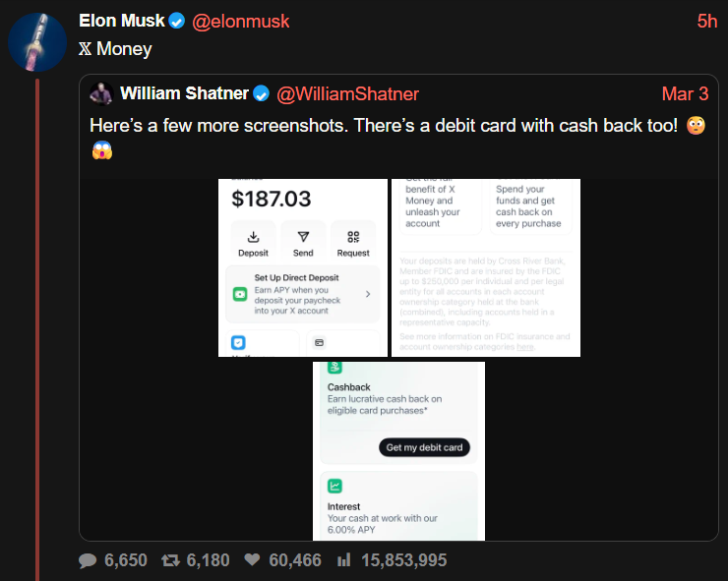Viewport: 728px width, 581px height.
Task: Expand the Set Up Direct Deposit chevron
Action: click(367, 294)
